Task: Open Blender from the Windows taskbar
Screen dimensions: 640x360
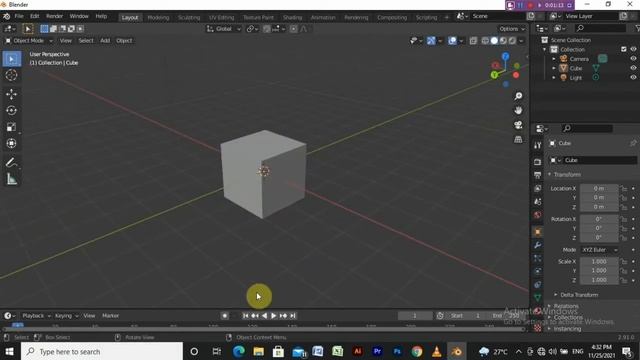Action: point(456,351)
